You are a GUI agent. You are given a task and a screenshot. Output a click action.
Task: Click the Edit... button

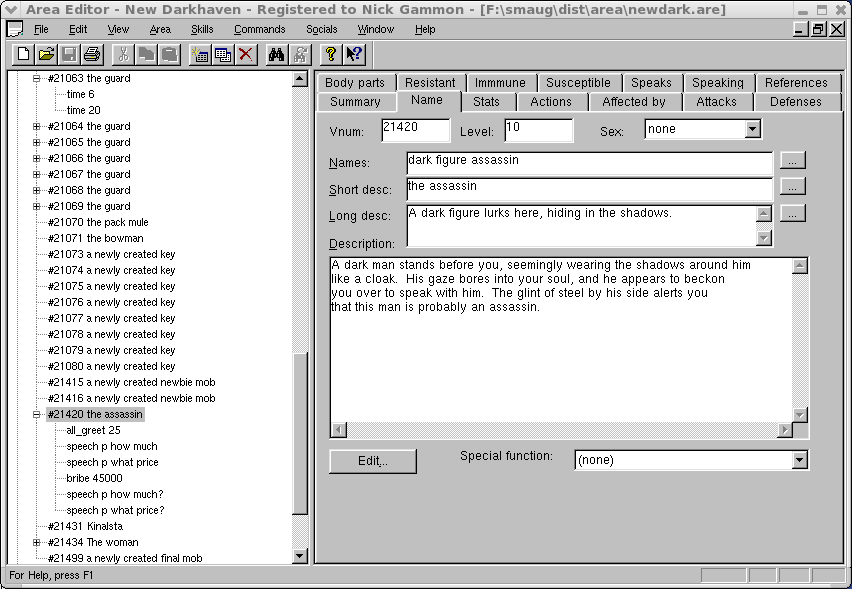[373, 461]
